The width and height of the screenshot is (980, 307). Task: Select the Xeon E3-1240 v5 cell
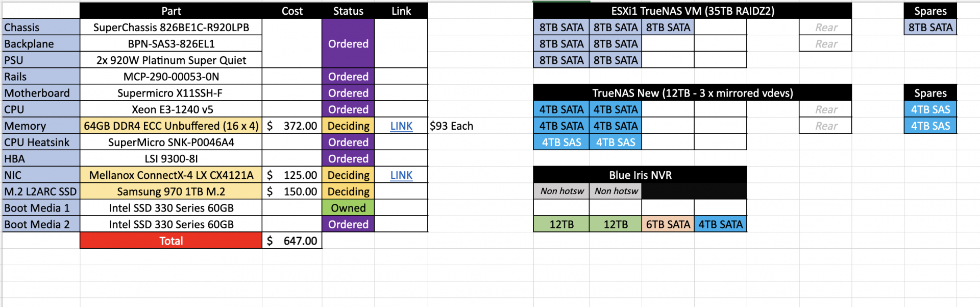pos(171,109)
